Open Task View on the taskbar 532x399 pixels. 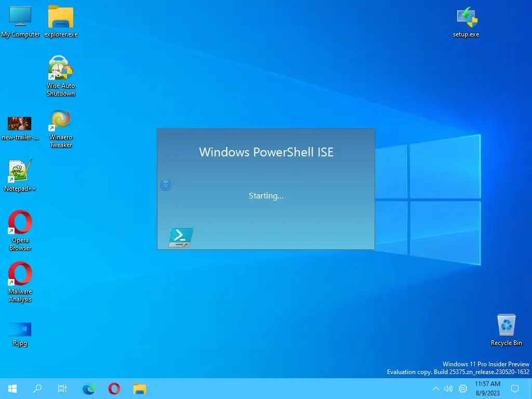[x=62, y=389]
